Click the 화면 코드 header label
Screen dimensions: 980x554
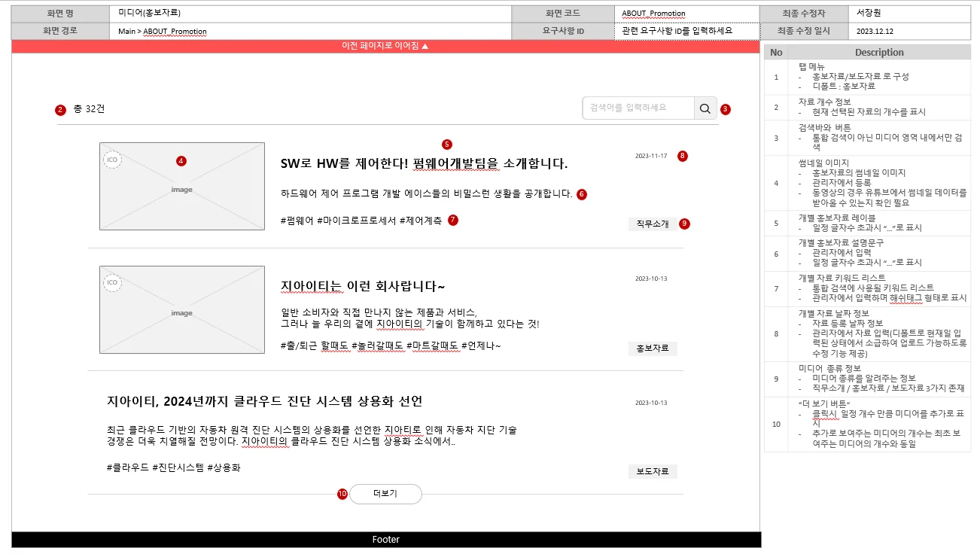click(x=563, y=14)
